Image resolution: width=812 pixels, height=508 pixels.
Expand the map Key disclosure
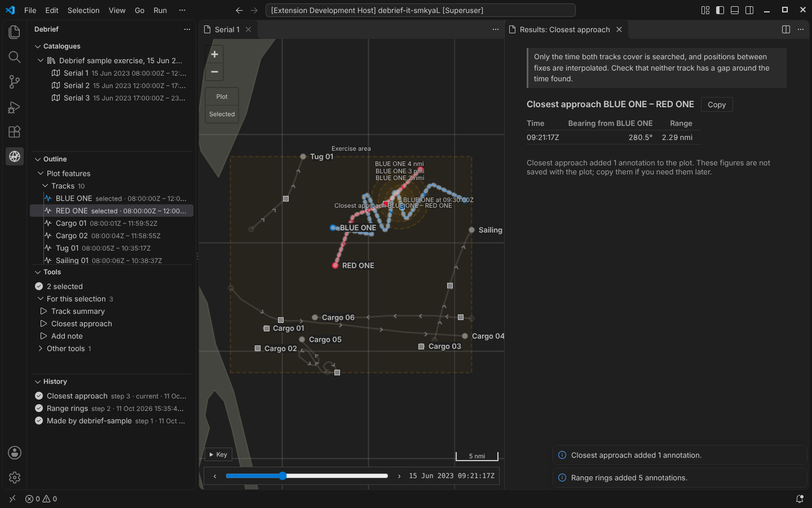(x=218, y=454)
